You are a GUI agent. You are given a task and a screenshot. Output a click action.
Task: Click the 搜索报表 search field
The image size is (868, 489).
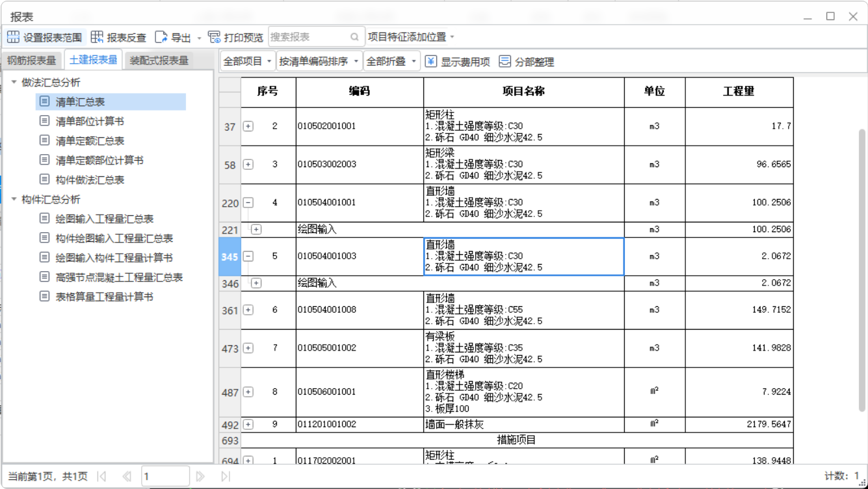[x=317, y=37]
